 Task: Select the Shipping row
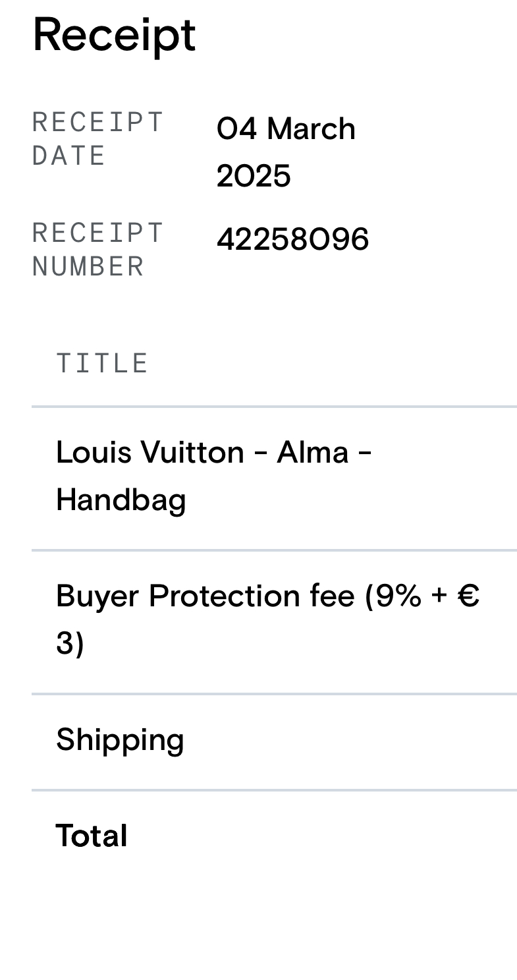[x=120, y=739]
